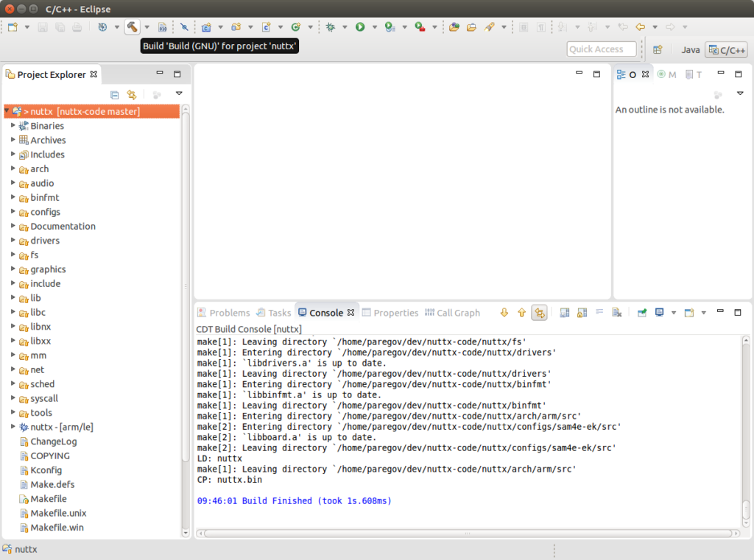The image size is (754, 560).
Task: Click the Quick Access search field
Action: pos(601,49)
